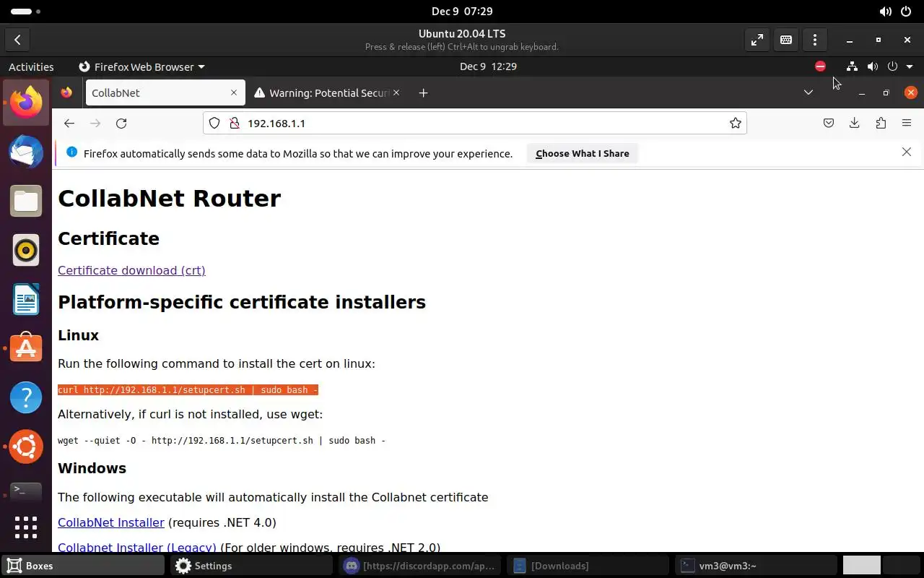Switch to vm3@vm3 terminal in taskbar

(x=757, y=566)
